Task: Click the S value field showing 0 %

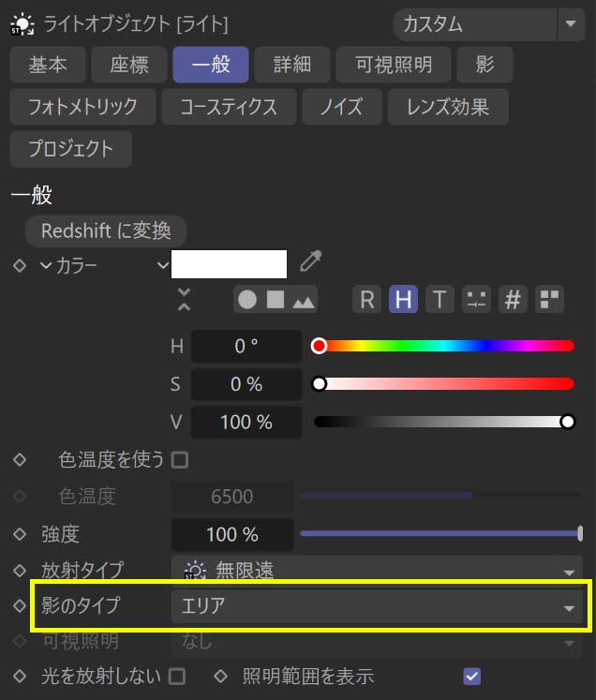Action: (x=246, y=384)
